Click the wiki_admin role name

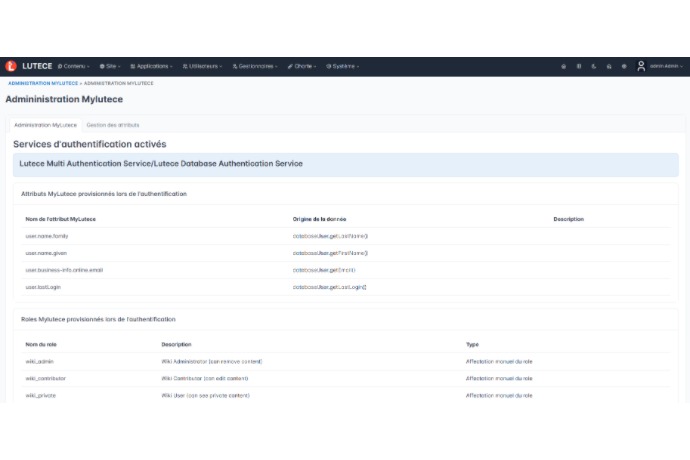point(40,361)
